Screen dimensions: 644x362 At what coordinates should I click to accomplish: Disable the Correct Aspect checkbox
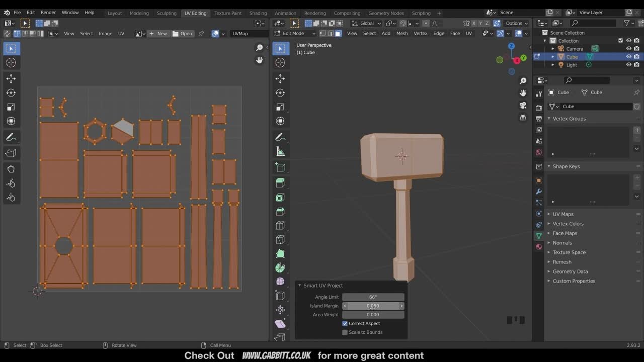[345, 323]
